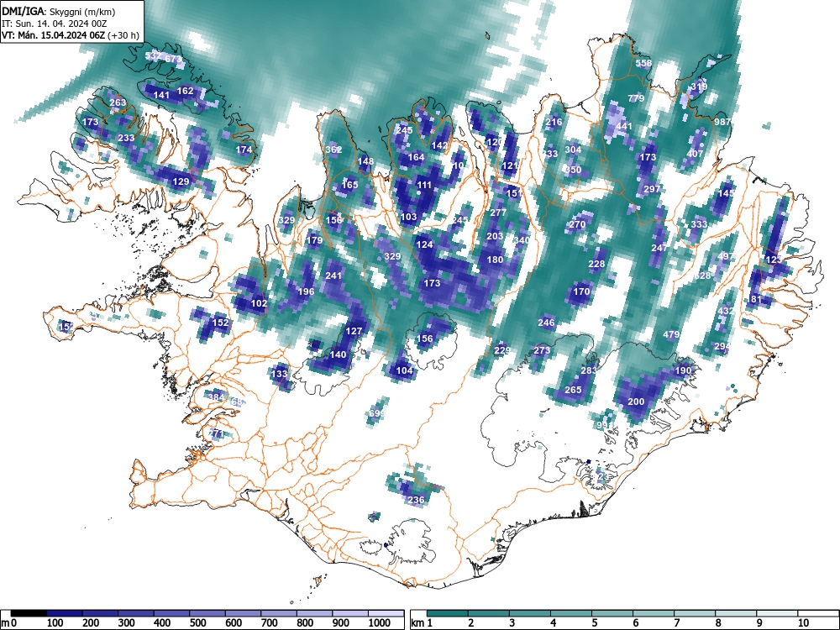Click the '241' visibility value
This screenshot has width=840, height=630.
(333, 276)
